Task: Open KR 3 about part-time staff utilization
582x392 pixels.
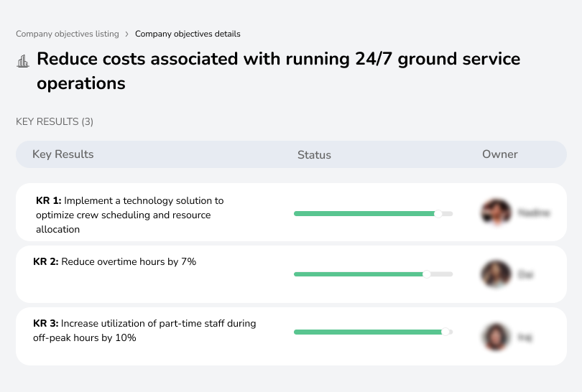Action: click(144, 330)
